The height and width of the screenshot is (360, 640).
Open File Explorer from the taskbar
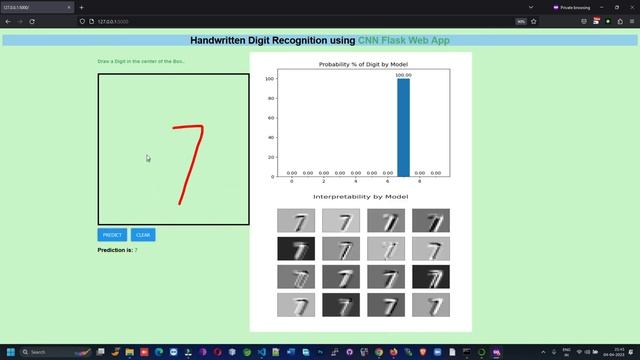pos(129,352)
